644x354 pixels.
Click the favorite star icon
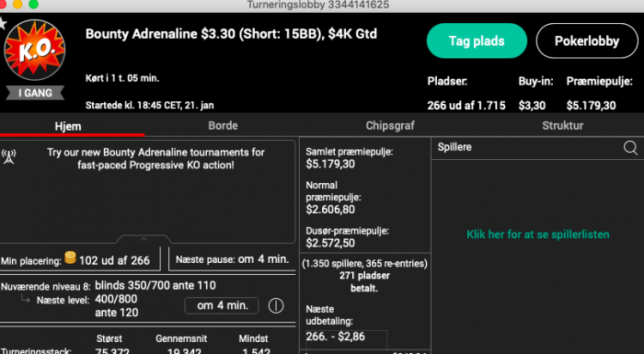coord(3,23)
